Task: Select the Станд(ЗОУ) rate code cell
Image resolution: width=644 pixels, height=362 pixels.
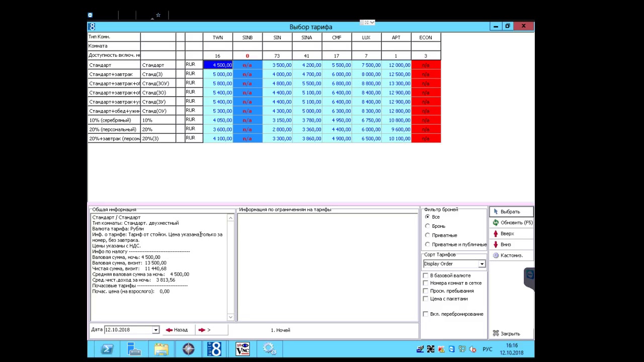Action: (158, 83)
